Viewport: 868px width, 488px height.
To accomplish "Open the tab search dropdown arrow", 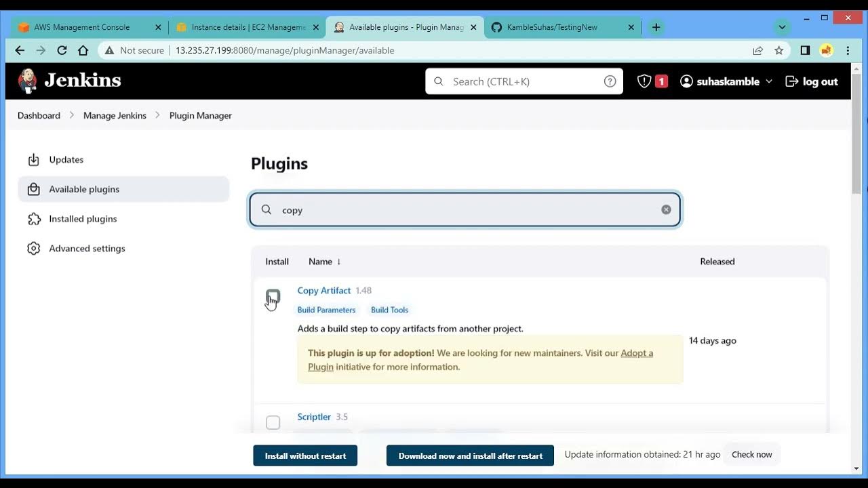I will 782,28.
